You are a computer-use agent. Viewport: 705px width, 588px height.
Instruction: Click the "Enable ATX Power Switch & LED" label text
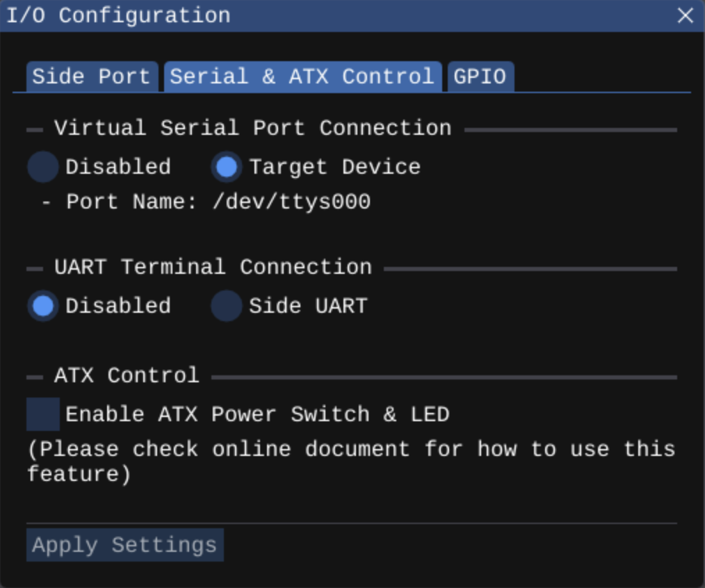click(257, 415)
